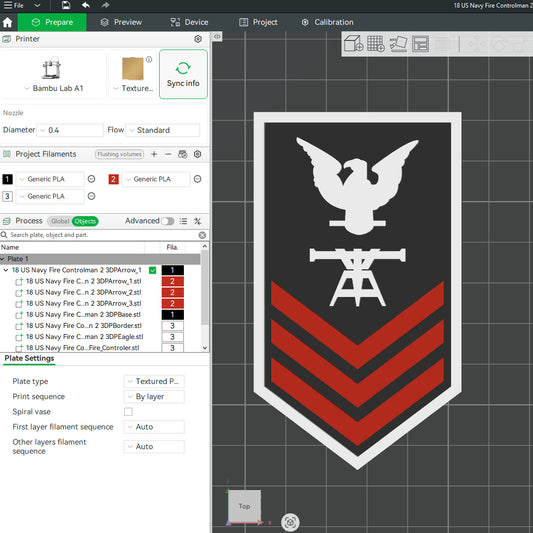Open First layer filament sequence dropdown
Viewport: 533px width, 533px height.
tap(154, 427)
